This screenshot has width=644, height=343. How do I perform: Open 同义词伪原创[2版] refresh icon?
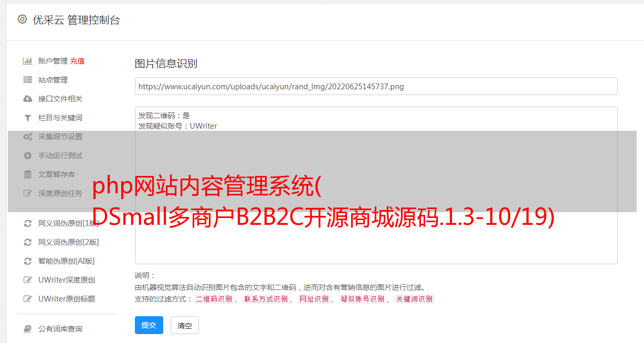coord(28,242)
